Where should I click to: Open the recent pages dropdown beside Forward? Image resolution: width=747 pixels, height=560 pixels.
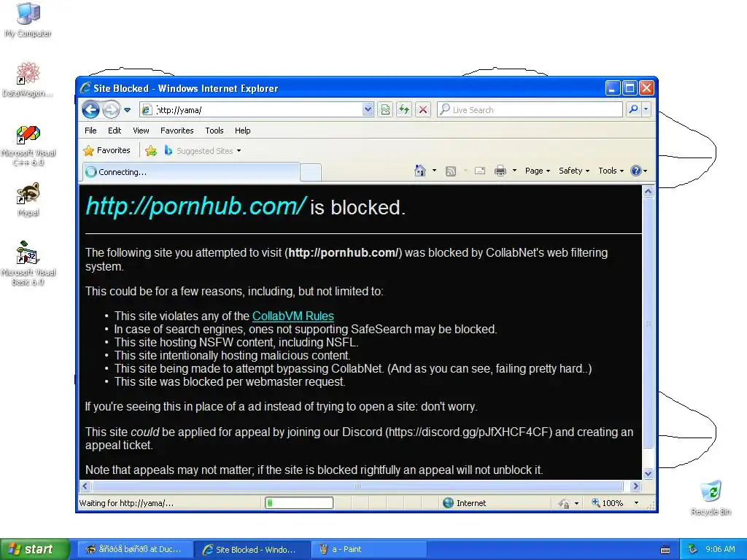click(x=127, y=110)
